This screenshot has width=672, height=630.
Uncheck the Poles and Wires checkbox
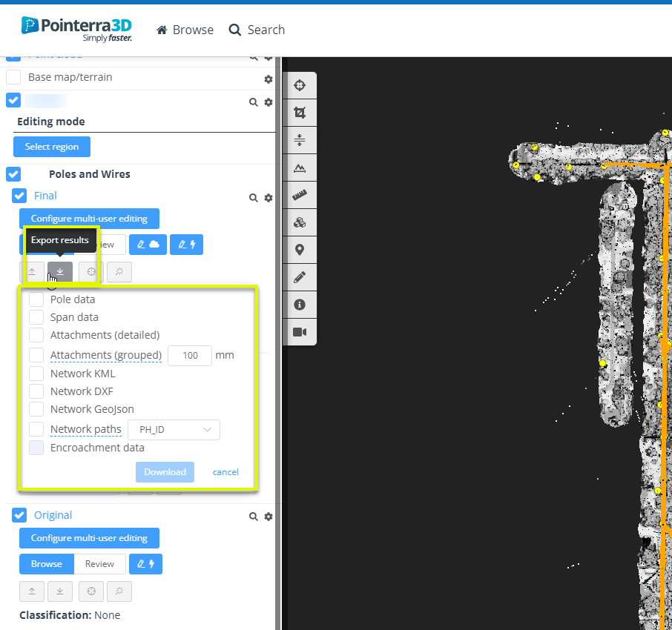(13, 174)
